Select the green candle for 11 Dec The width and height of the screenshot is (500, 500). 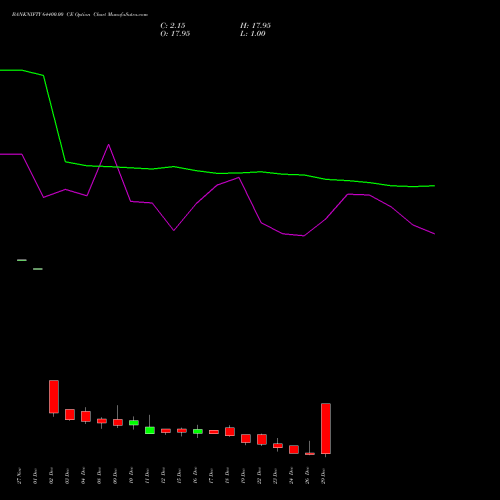tap(150, 430)
